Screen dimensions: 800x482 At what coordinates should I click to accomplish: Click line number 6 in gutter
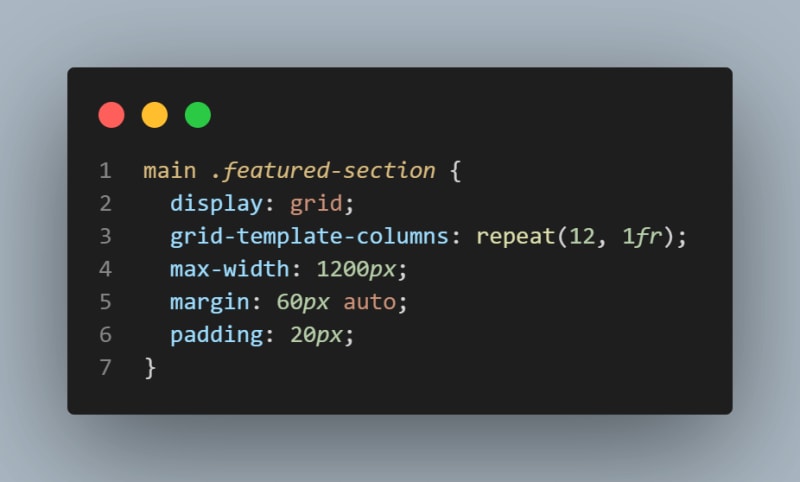click(105, 335)
